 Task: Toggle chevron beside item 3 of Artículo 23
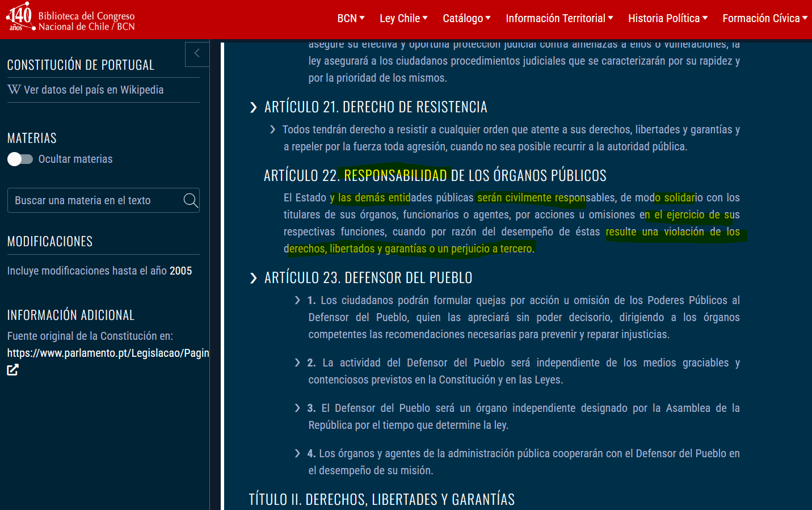[x=297, y=408]
